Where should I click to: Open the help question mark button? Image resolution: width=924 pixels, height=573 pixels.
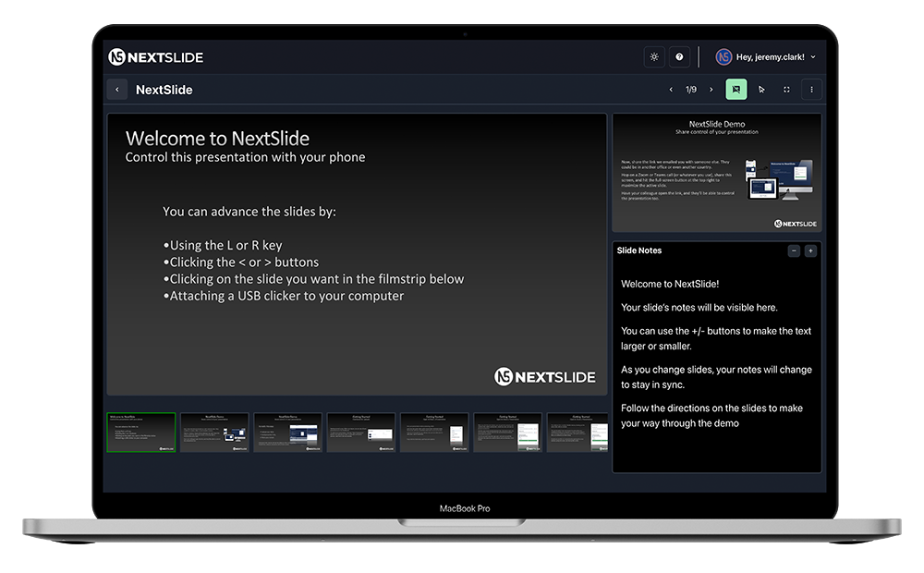(x=679, y=57)
